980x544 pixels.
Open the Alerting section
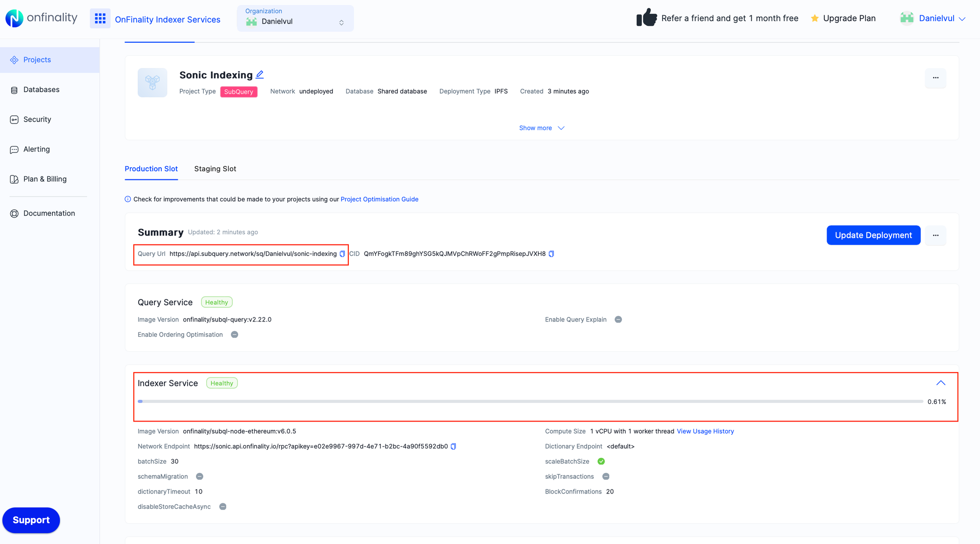coord(36,149)
